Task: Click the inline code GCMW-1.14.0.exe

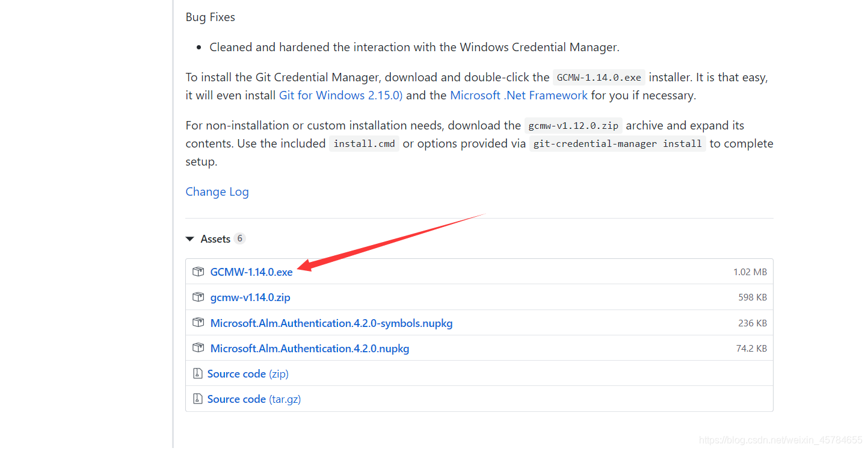Action: pyautogui.click(x=599, y=77)
